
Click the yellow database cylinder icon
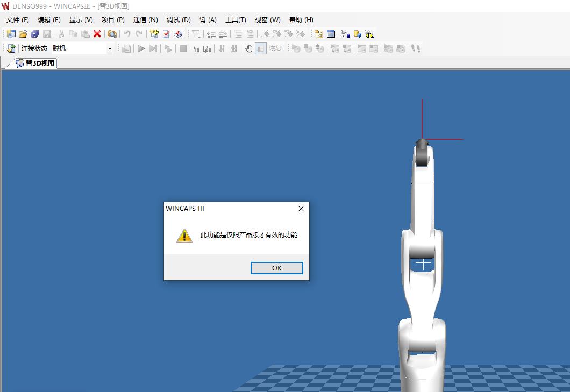pyautogui.click(x=357, y=34)
